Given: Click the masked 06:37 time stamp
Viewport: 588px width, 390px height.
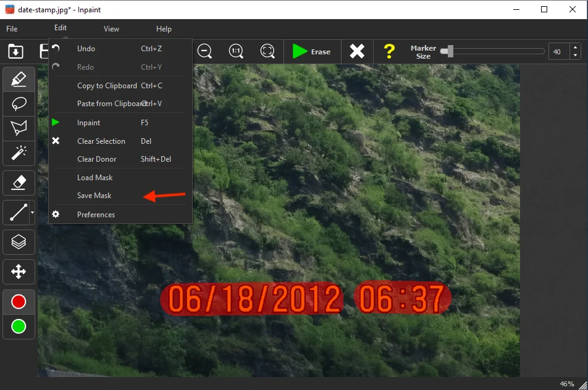Looking at the screenshot, I should click(x=402, y=297).
